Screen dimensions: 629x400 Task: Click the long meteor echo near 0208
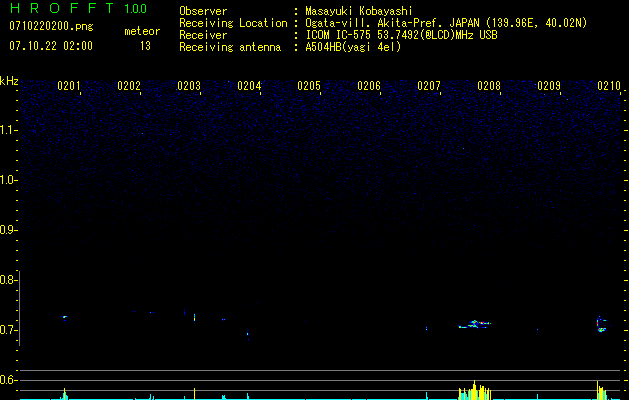click(475, 324)
